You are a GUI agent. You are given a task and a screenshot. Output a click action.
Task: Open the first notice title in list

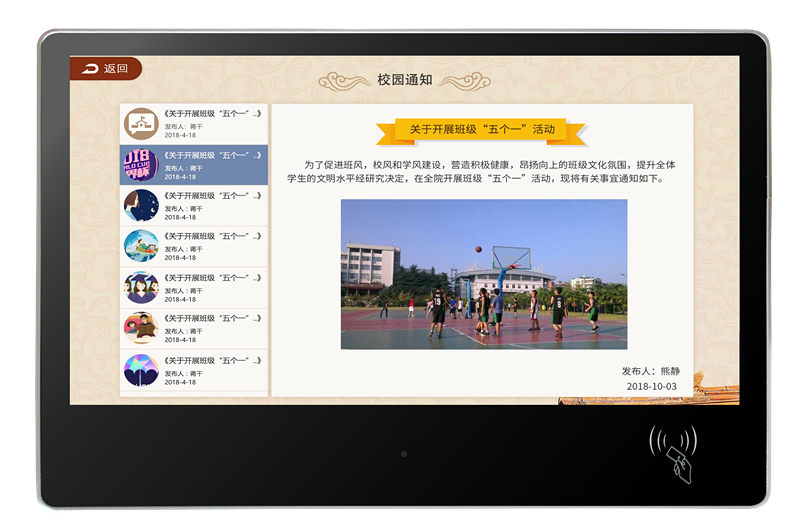tap(212, 114)
